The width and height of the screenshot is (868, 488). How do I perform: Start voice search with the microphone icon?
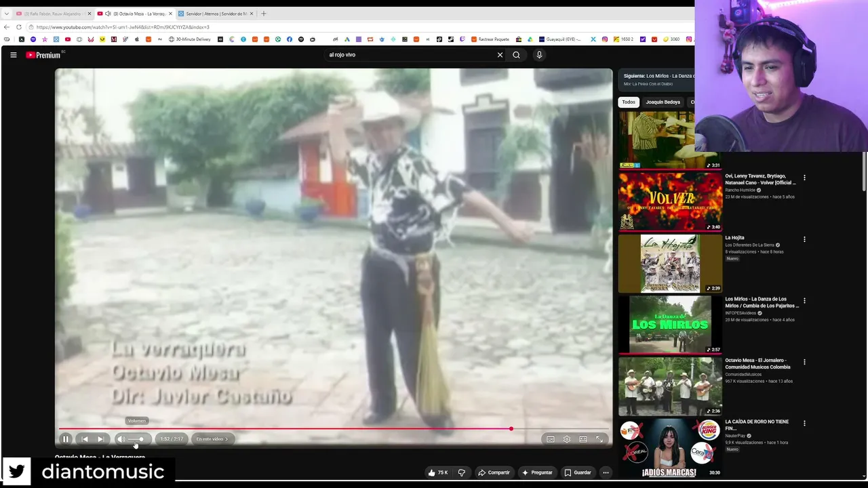pos(539,55)
